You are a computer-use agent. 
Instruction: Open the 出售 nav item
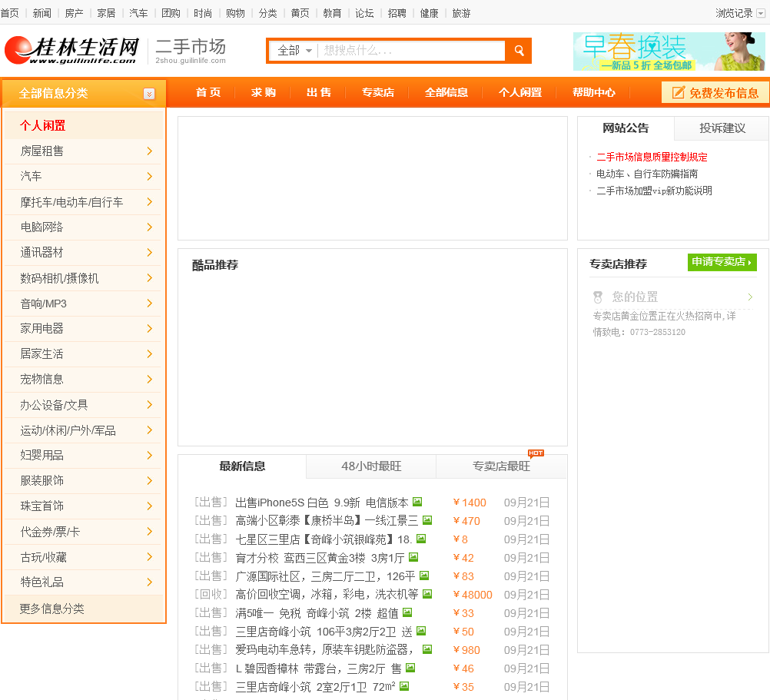coord(319,92)
